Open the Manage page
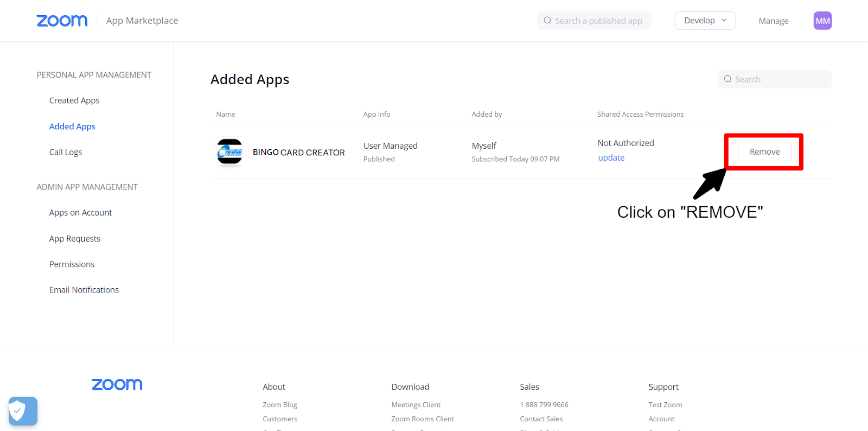Screen dimensions: 868x431 point(773,21)
